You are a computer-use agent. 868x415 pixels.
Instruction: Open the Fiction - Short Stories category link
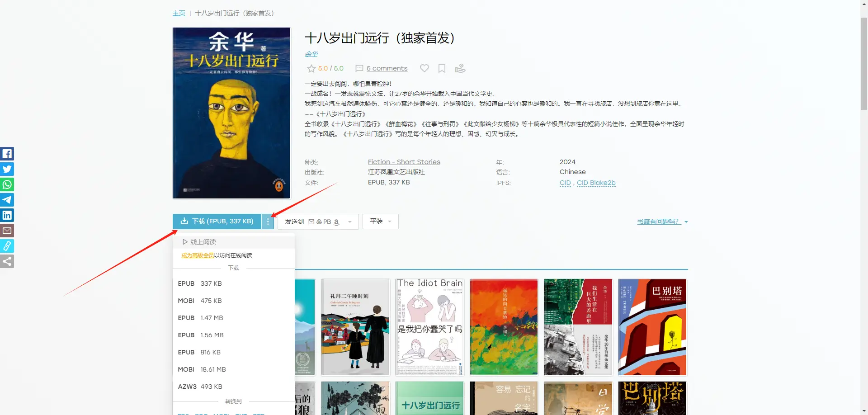pyautogui.click(x=404, y=162)
